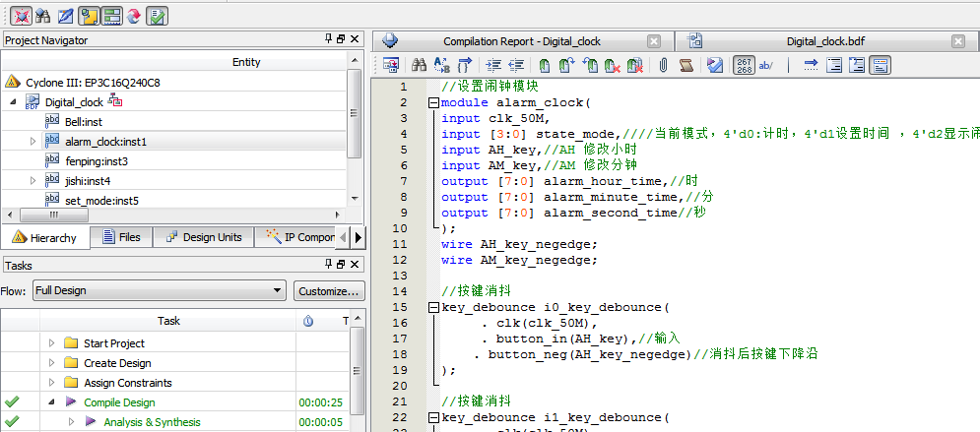
Task: Click the first editor toolbar icon with red arrow
Action: pos(391,65)
